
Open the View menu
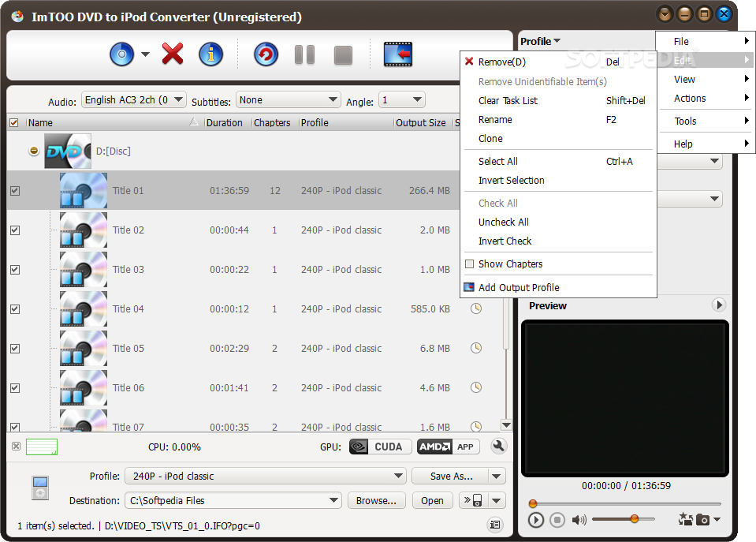coord(706,79)
